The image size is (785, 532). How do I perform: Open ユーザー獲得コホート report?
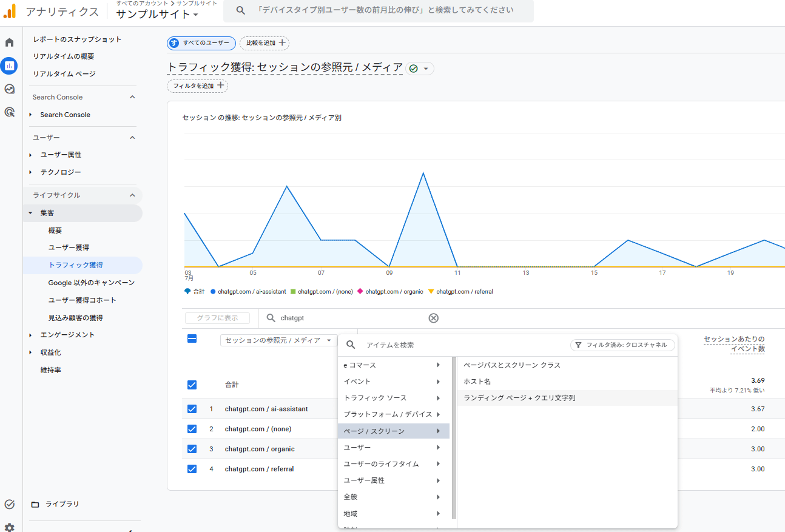[82, 300]
